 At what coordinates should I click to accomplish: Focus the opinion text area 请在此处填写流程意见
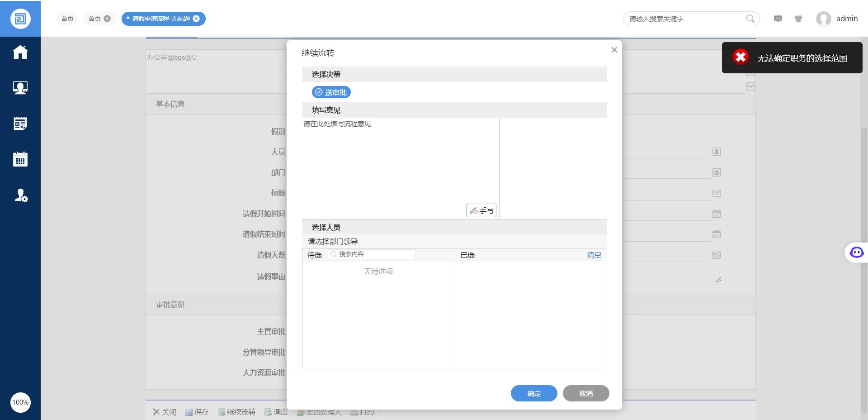pos(400,163)
